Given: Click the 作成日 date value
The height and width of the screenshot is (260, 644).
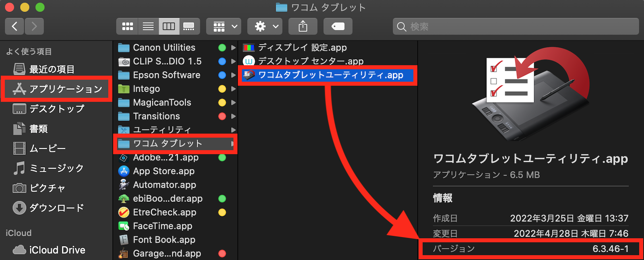Looking at the screenshot, I should pyautogui.click(x=569, y=218).
